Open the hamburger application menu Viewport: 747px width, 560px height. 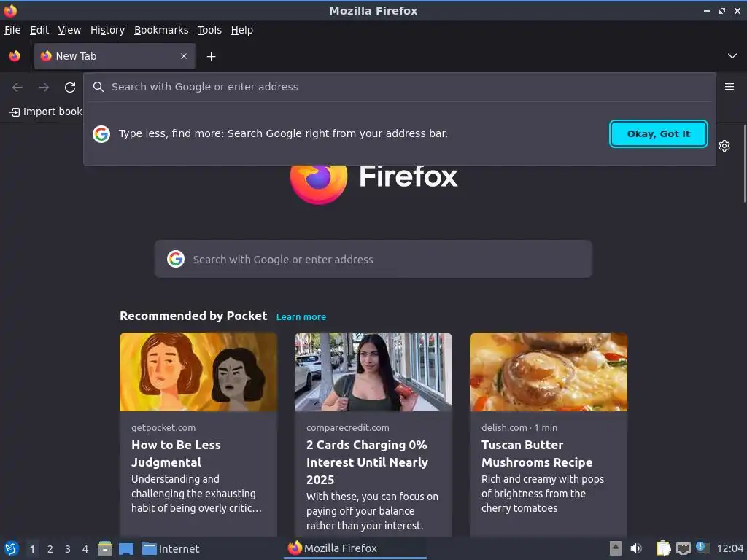(729, 87)
